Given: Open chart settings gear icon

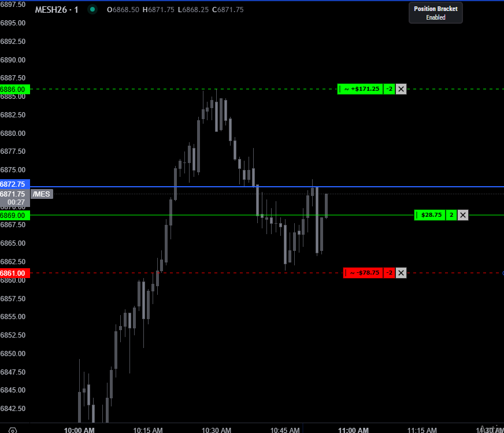Looking at the screenshot, I should click(x=13, y=430).
